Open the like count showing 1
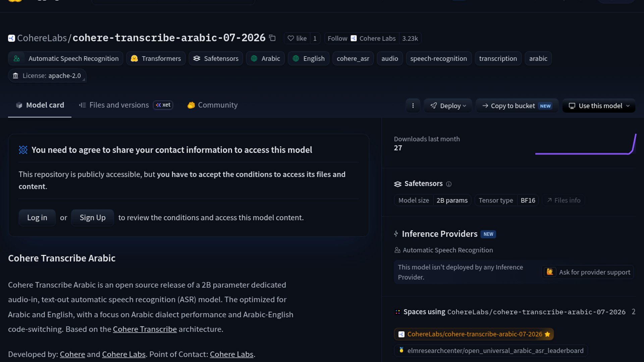The width and height of the screenshot is (644, 362). click(315, 38)
